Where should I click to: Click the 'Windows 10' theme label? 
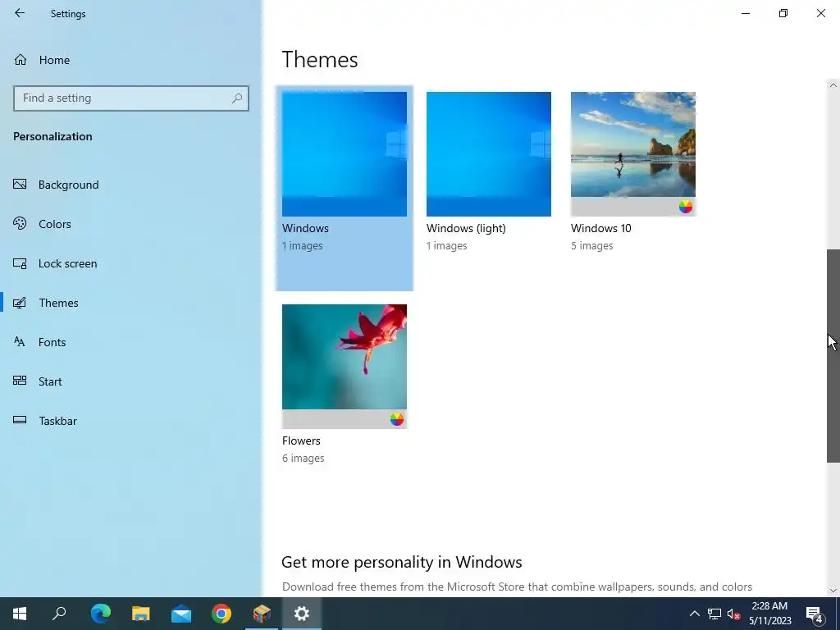tap(601, 228)
